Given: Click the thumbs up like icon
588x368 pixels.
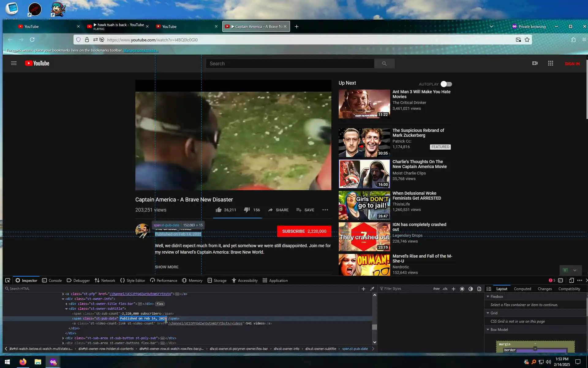Looking at the screenshot, I should pyautogui.click(x=218, y=210).
